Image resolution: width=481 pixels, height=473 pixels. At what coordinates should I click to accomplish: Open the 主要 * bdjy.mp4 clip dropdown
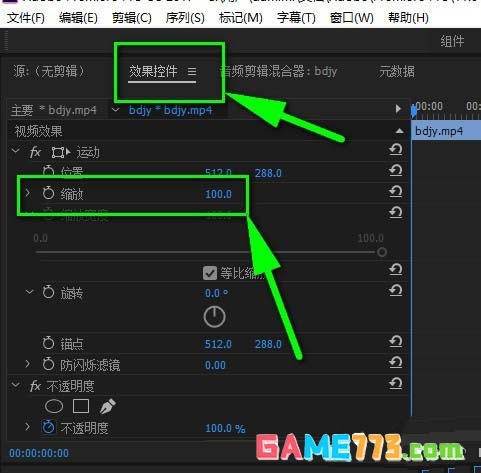(115, 109)
